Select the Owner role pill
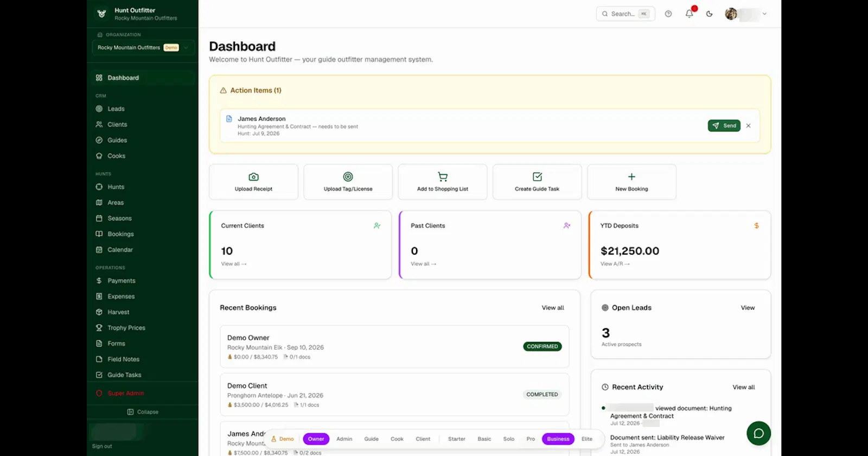868x456 pixels. pos(316,439)
